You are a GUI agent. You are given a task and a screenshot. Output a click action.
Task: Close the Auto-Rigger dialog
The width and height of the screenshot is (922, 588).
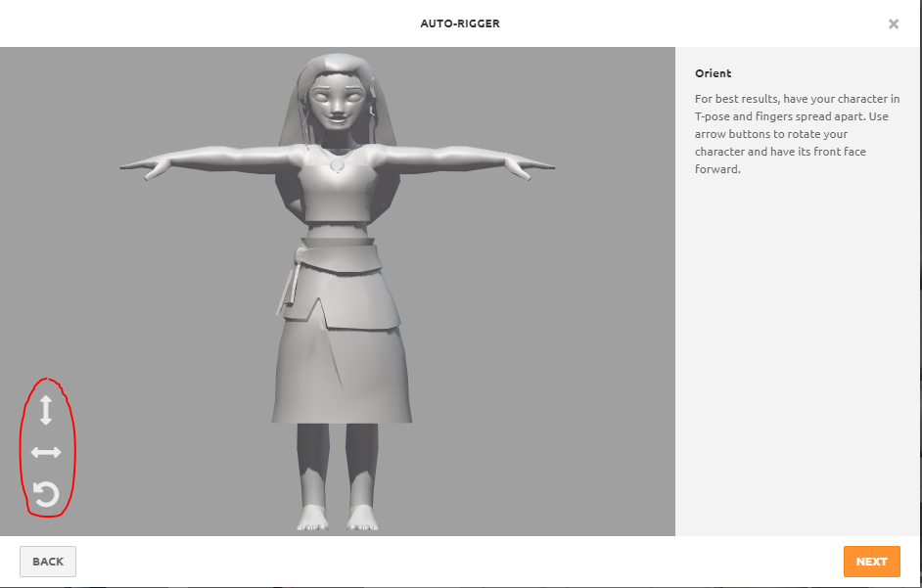(894, 24)
